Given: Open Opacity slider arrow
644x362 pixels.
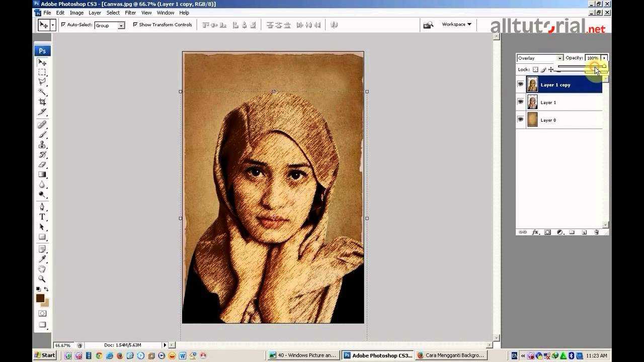Looking at the screenshot, I should [x=604, y=58].
